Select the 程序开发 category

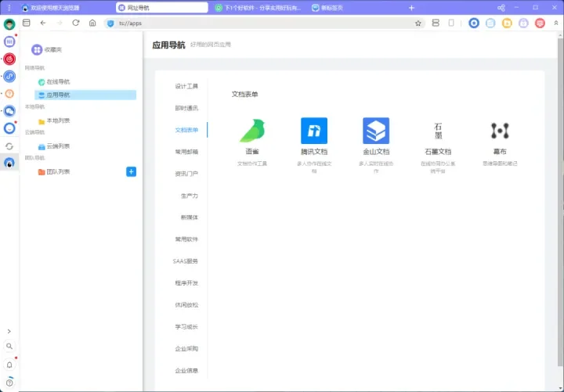coord(186,283)
